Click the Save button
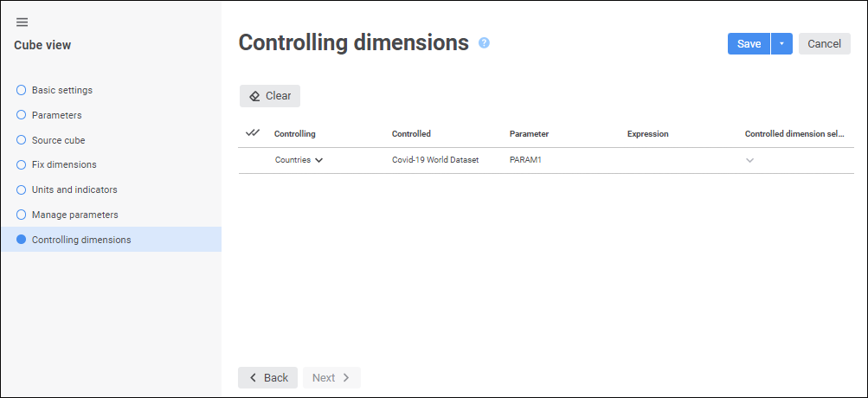Viewport: 868px width, 398px height. [749, 44]
